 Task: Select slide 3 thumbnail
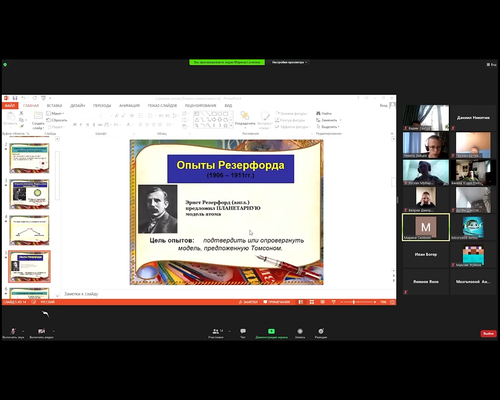(x=29, y=194)
